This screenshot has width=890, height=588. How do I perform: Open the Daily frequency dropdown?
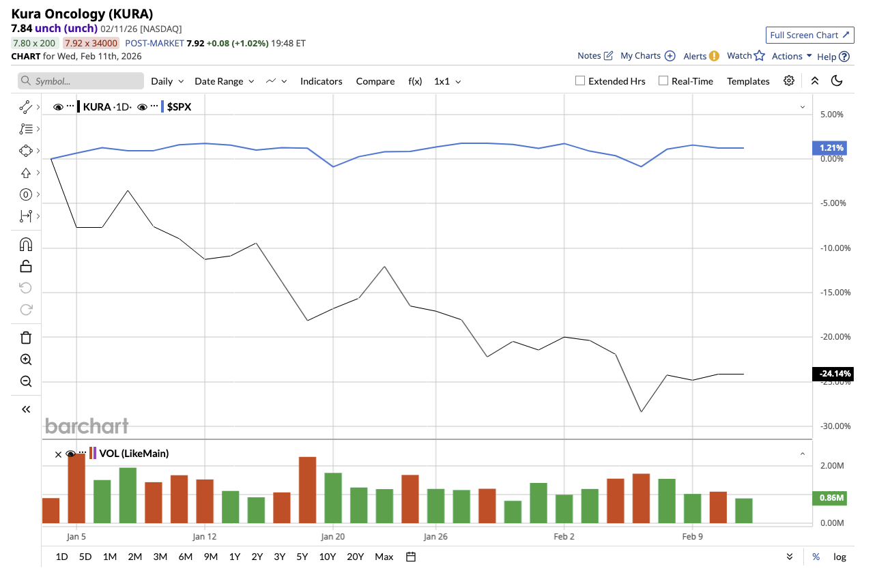click(167, 81)
